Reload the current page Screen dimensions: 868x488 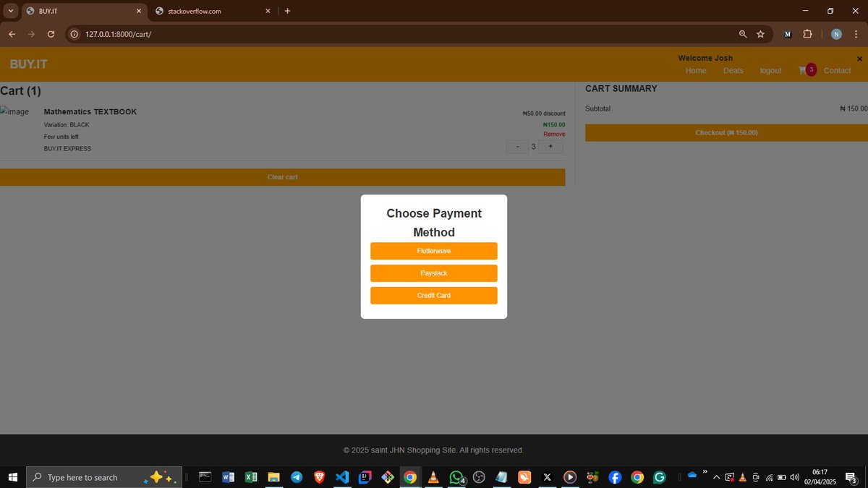pyautogui.click(x=51, y=34)
